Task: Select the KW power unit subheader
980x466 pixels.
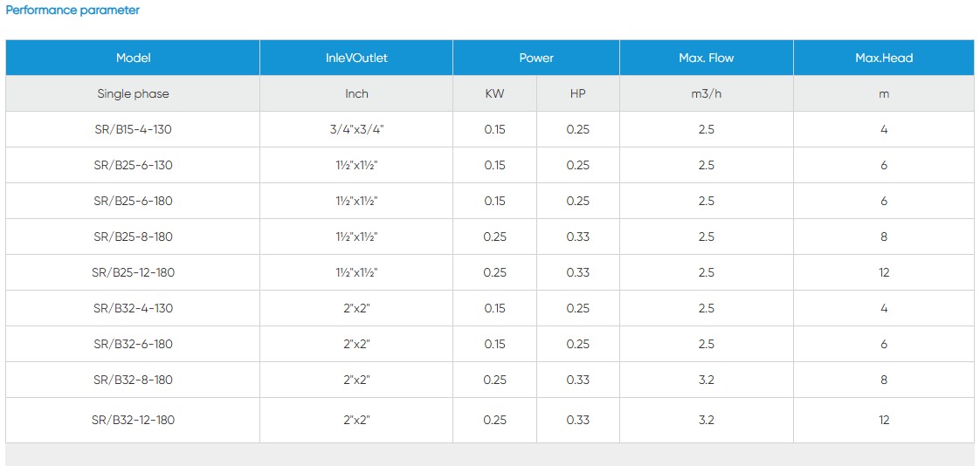Action: click(494, 93)
